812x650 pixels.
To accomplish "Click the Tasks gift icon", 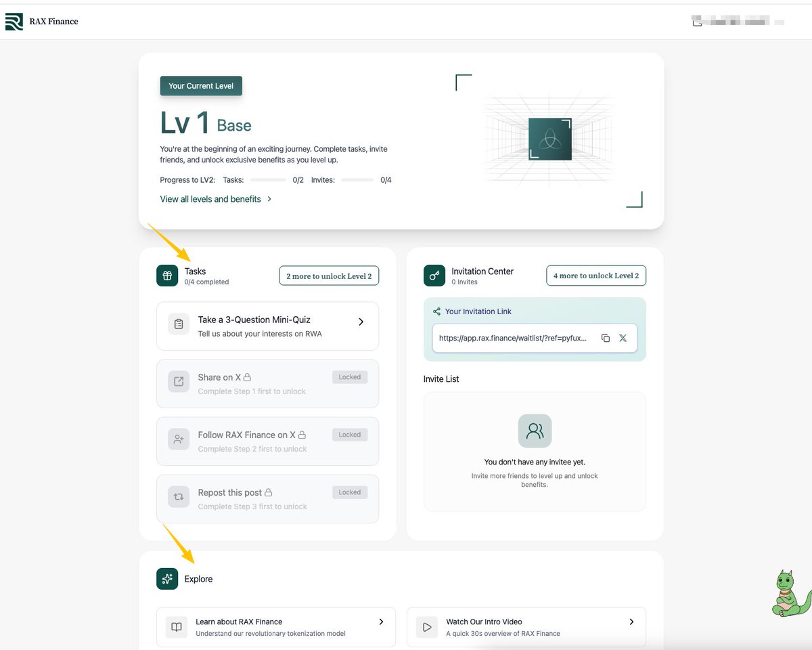I will [x=167, y=276].
